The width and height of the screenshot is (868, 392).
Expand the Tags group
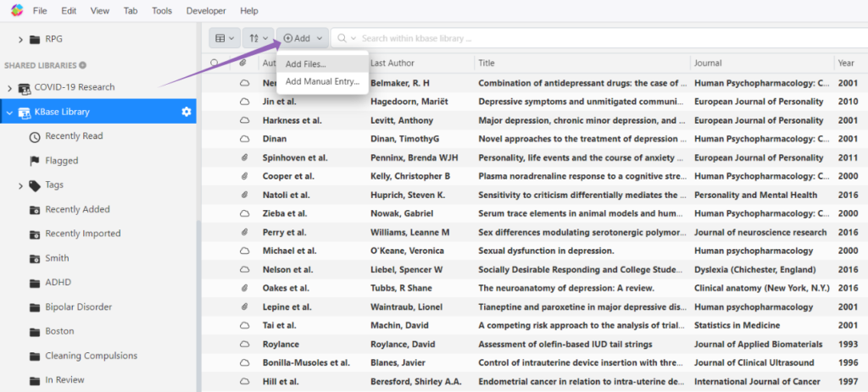pyautogui.click(x=21, y=185)
